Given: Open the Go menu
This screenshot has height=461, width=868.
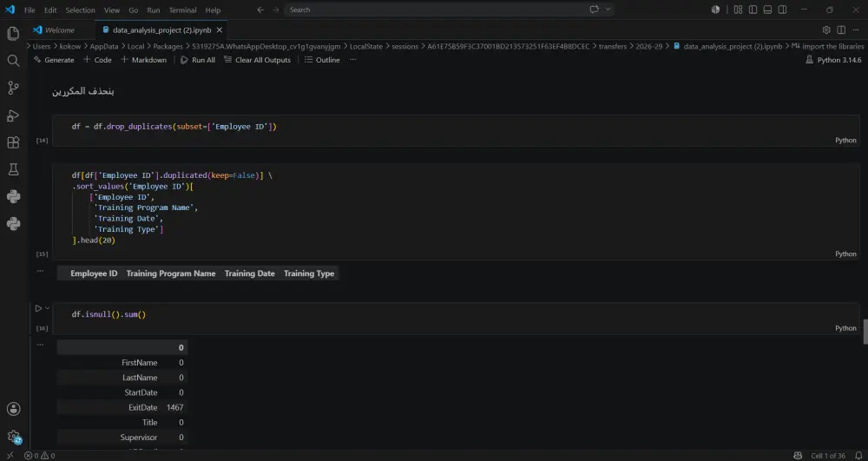Looking at the screenshot, I should point(134,10).
